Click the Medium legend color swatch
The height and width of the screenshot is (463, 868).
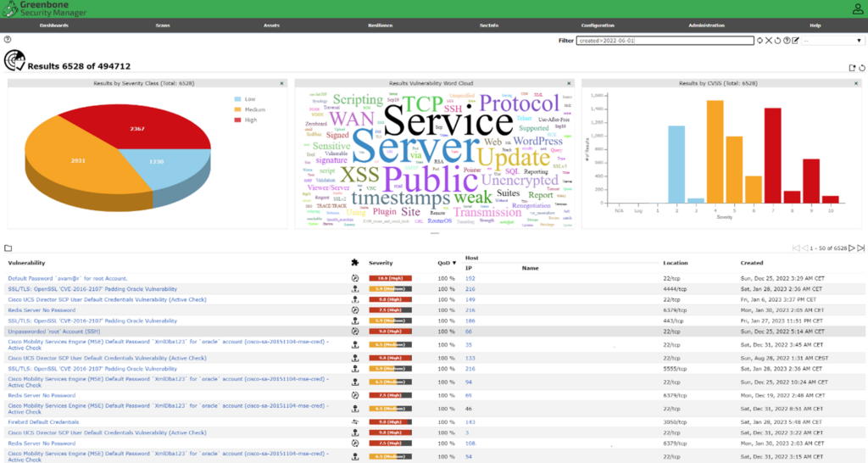coord(237,109)
